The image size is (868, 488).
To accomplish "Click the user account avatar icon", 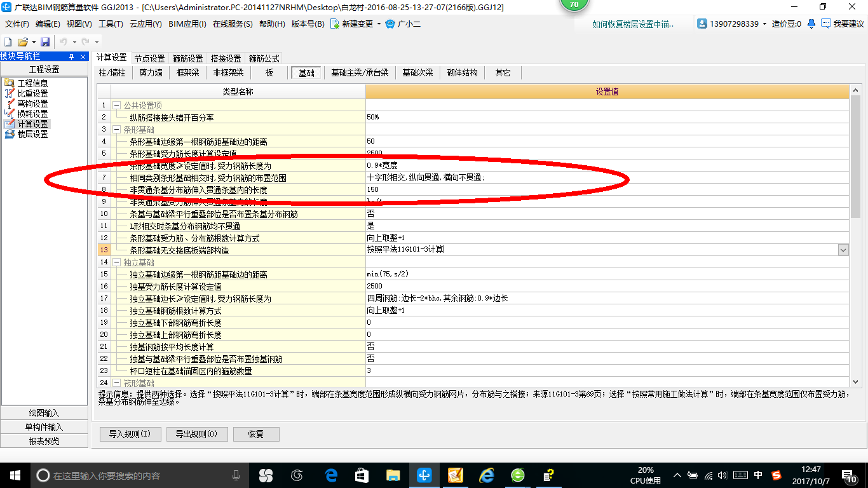I will pyautogui.click(x=702, y=24).
